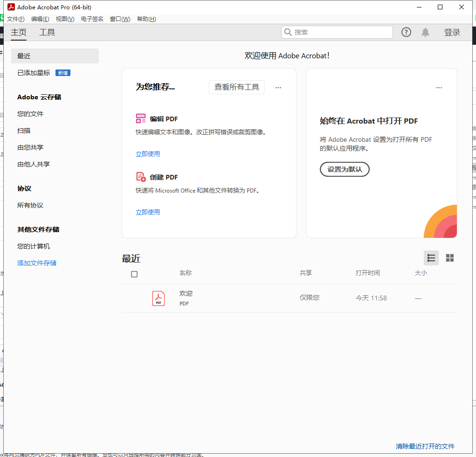Sort by the 打开时间 column header

(368, 273)
